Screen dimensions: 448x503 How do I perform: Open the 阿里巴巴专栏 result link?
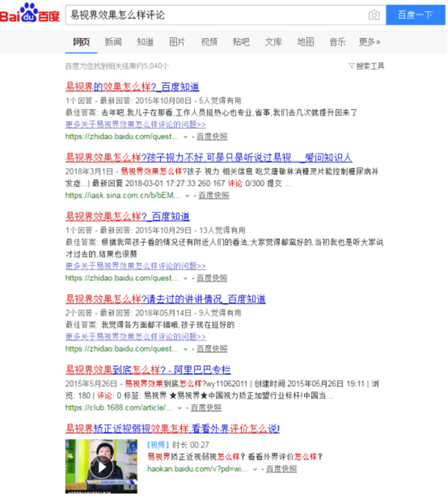[148, 369]
